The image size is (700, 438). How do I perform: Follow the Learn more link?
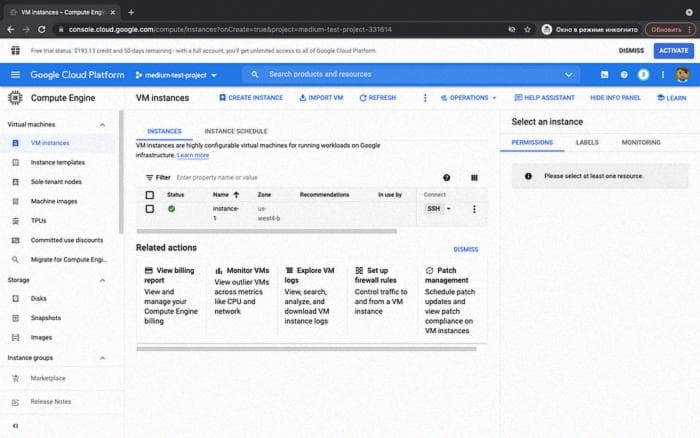193,155
